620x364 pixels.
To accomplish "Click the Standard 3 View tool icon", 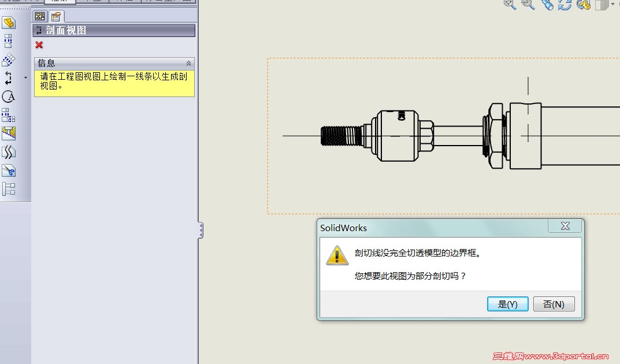I will coord(9,115).
